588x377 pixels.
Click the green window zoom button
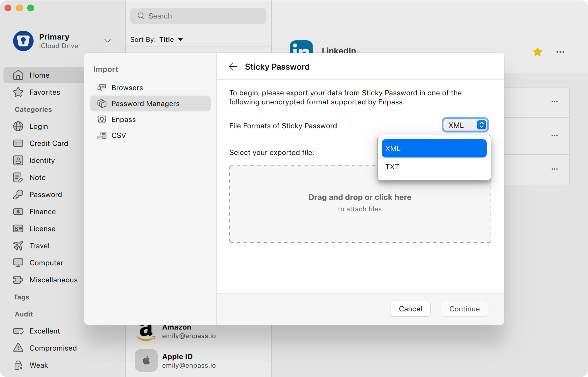coord(31,8)
